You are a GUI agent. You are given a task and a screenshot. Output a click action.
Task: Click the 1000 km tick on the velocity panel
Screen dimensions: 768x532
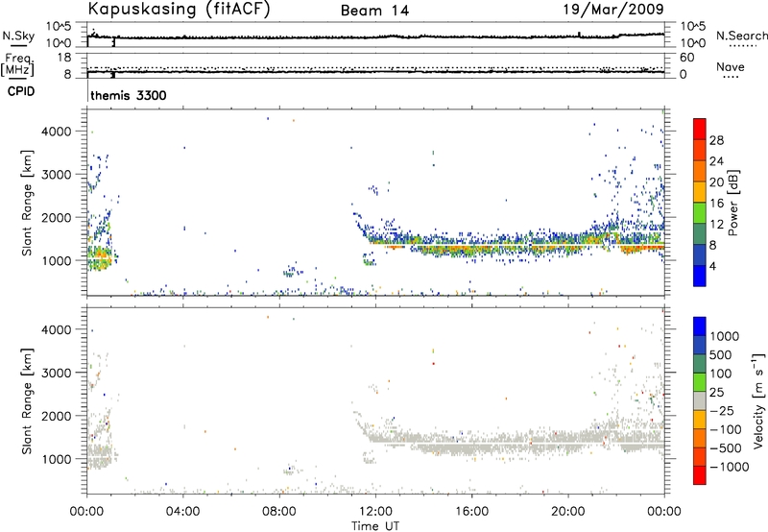[x=57, y=459]
